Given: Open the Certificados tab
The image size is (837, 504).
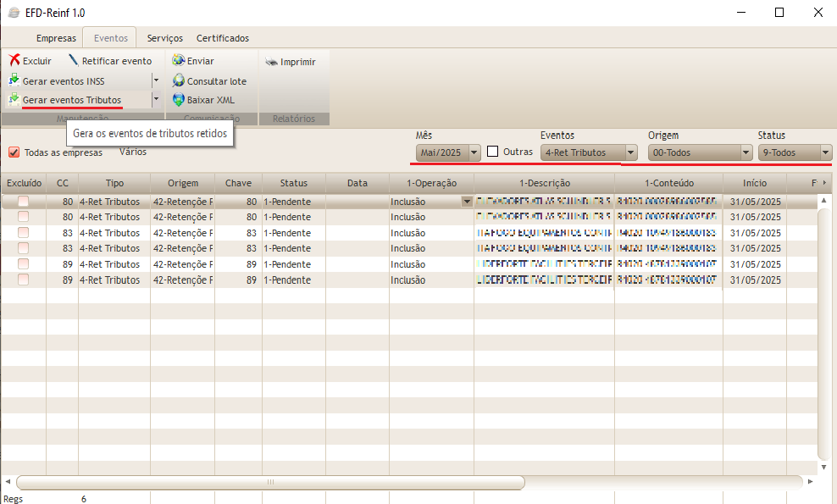Looking at the screenshot, I should pos(223,38).
